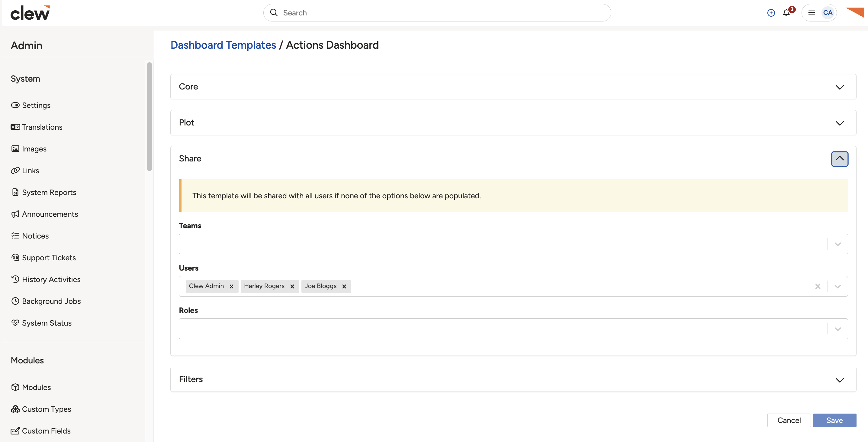
Task: Open Images in the sidebar
Action: click(29, 149)
